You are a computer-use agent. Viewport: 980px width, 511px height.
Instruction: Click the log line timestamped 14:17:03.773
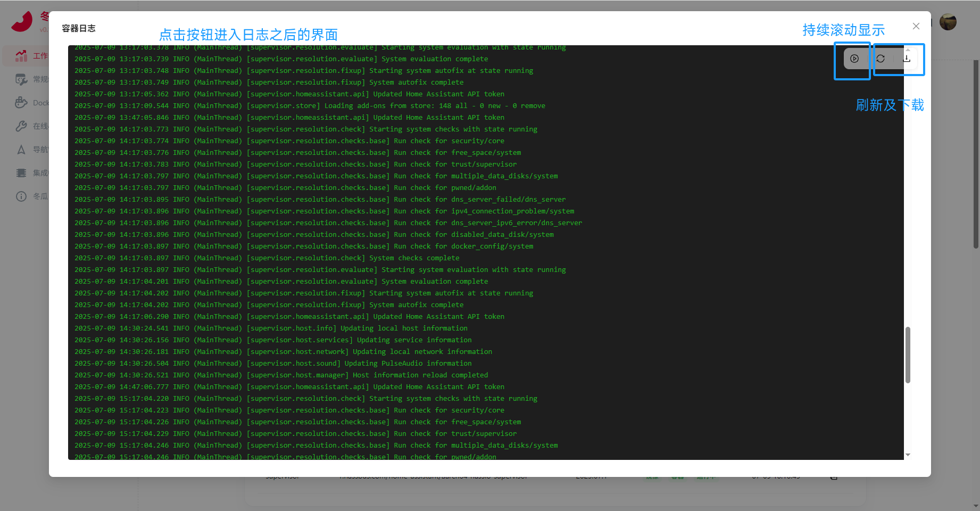tap(306, 129)
